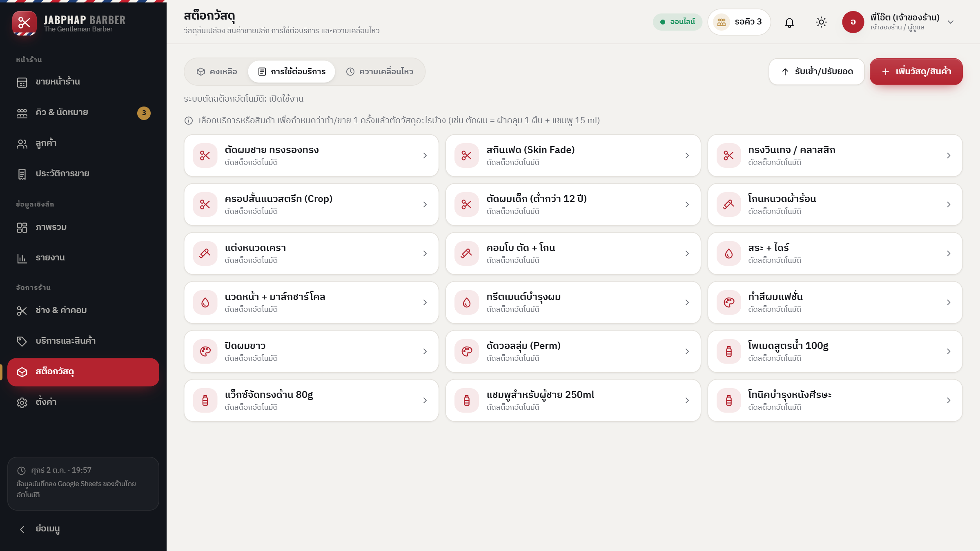Click the droplet icon for สระ + ไดร์
The image size is (980, 551).
click(x=729, y=253)
